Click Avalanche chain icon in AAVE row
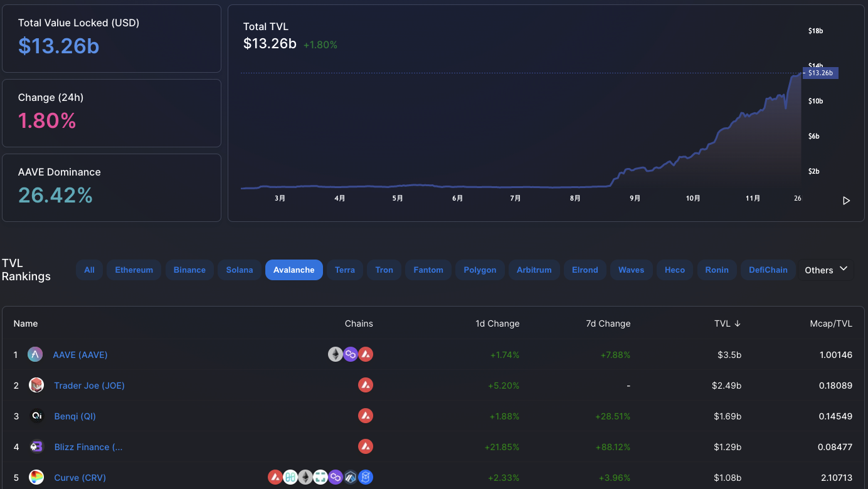868x489 pixels. coord(366,355)
